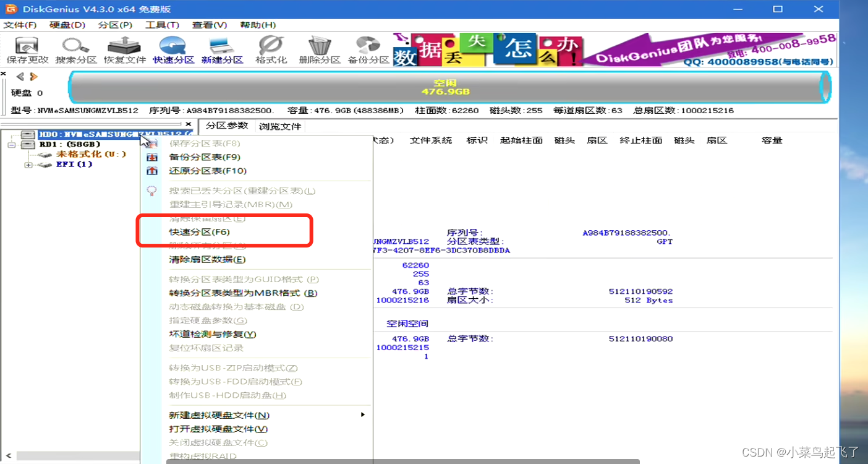Click the 还原分区表 menu icon
The image size is (868, 464).
tap(152, 171)
